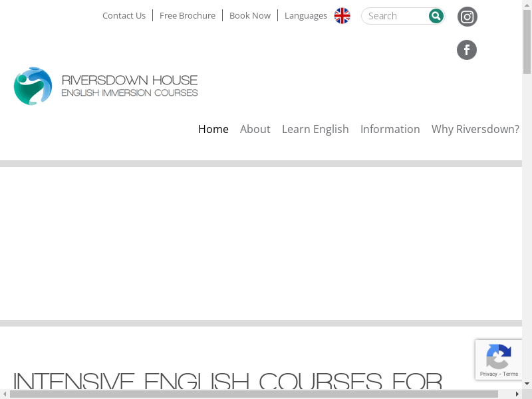Select the Home navigation item
532x399 pixels.
213,129
